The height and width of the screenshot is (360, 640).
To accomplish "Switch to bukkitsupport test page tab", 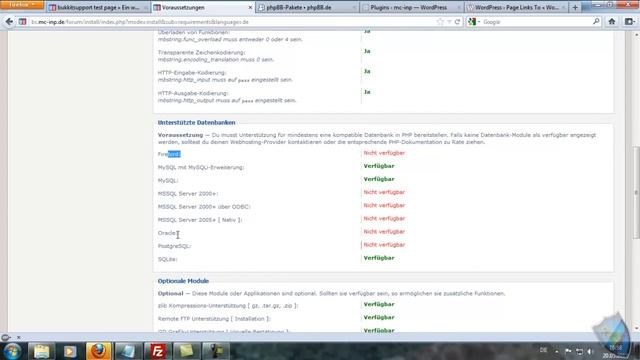I will coord(97,7).
